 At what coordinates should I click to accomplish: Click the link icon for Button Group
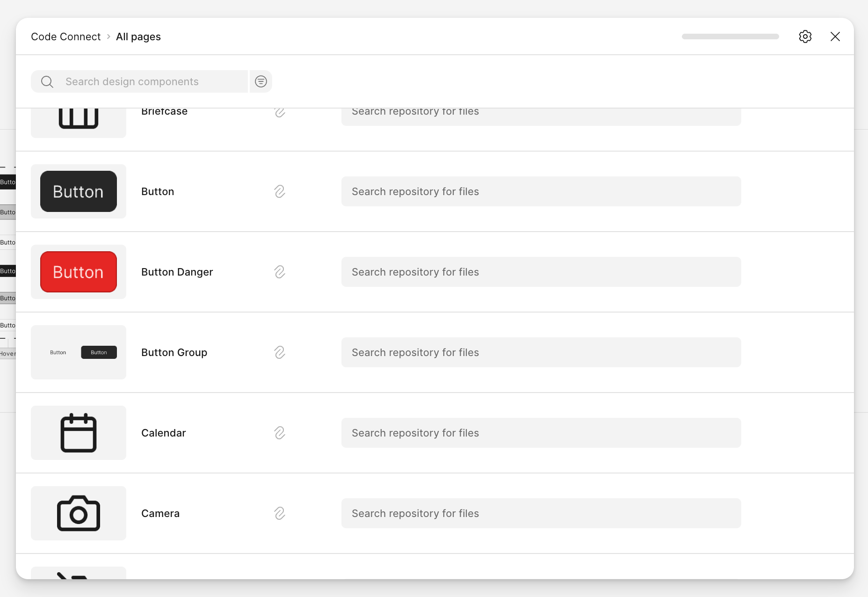280,352
